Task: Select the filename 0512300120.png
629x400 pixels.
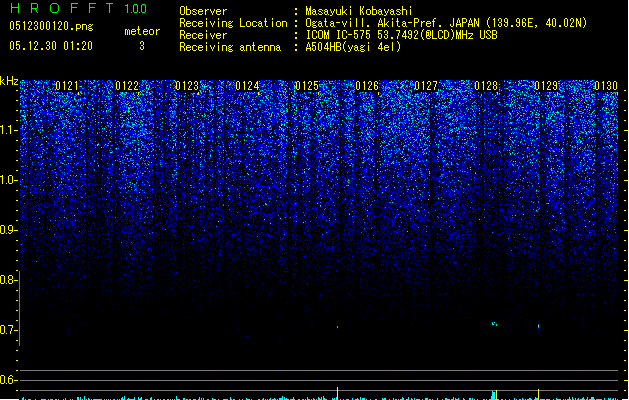Action: point(51,26)
